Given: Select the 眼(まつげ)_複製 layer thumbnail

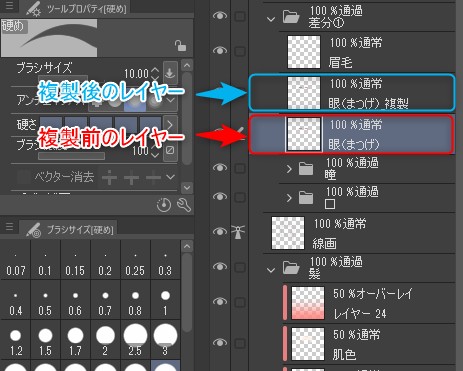Looking at the screenshot, I should [304, 93].
